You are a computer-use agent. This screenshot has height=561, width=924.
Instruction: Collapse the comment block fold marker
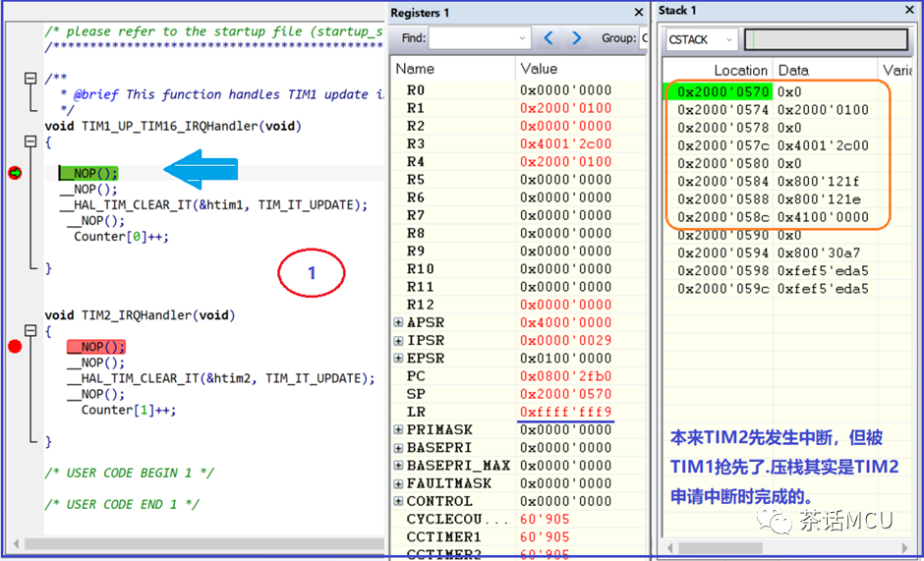(30, 79)
